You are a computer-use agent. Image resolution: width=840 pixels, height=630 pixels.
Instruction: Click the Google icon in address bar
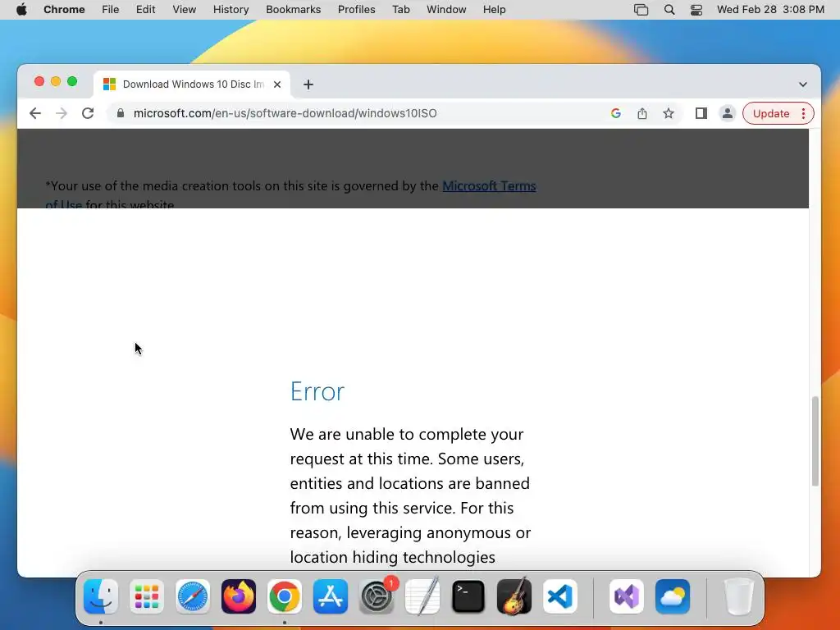pos(615,113)
